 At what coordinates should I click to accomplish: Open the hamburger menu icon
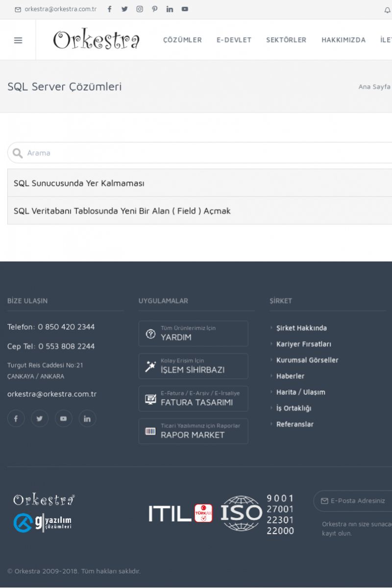pyautogui.click(x=18, y=40)
